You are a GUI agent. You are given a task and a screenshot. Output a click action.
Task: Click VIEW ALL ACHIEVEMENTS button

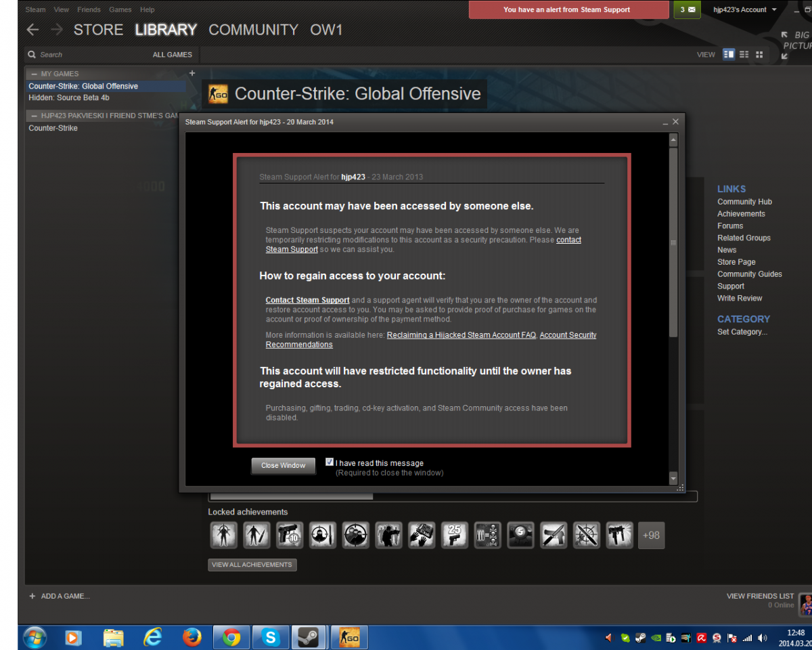(x=252, y=565)
